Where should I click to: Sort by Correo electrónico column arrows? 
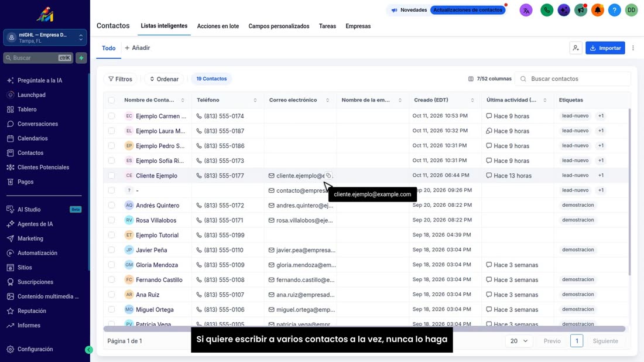coord(327,100)
